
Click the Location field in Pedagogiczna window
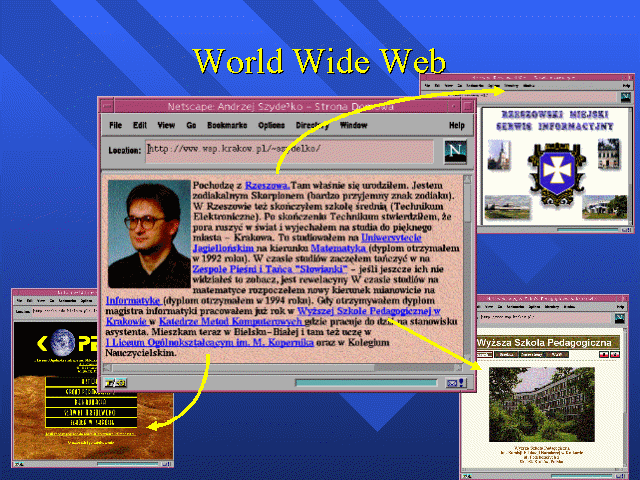click(x=545, y=317)
